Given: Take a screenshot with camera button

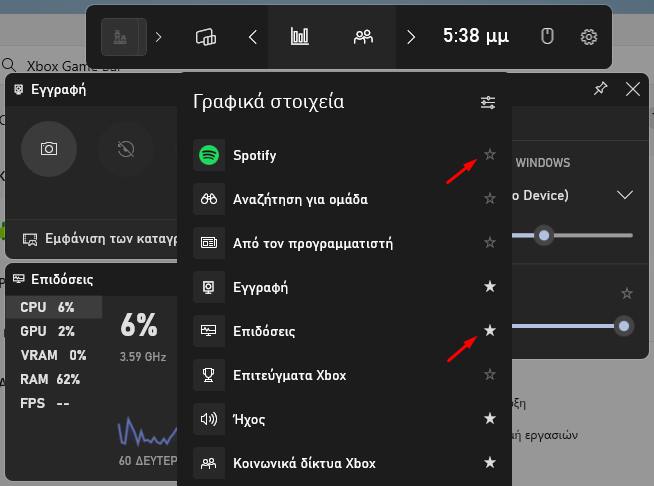Looking at the screenshot, I should click(x=49, y=149).
